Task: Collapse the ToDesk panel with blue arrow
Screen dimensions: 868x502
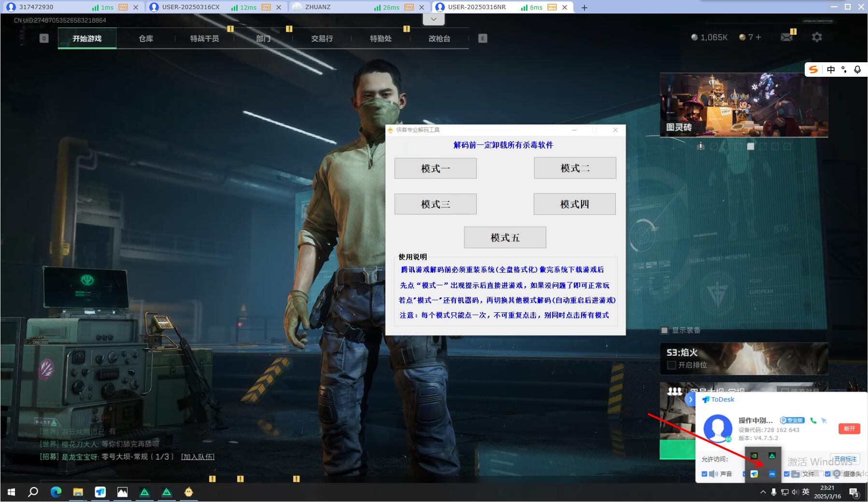Action: coord(690,400)
